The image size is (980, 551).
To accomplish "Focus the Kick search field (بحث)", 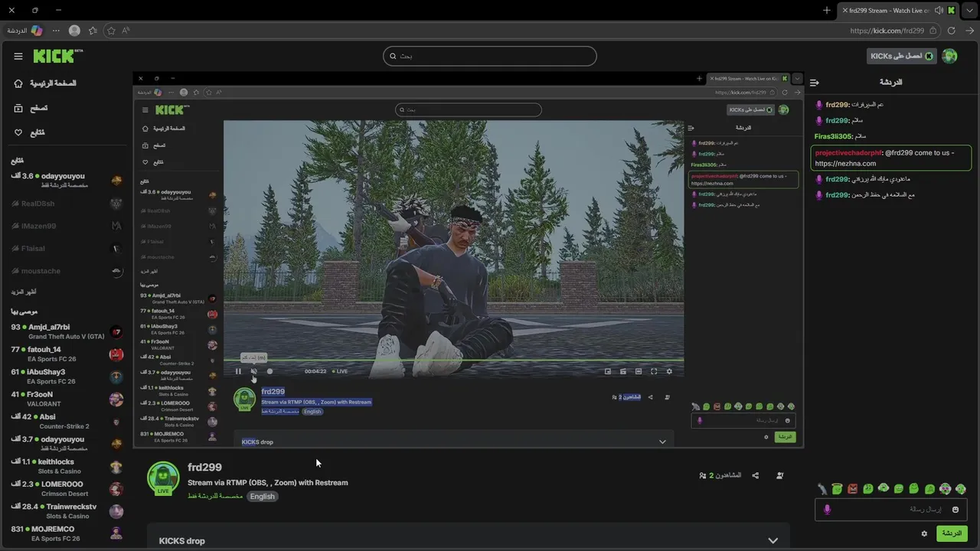I will tap(490, 56).
